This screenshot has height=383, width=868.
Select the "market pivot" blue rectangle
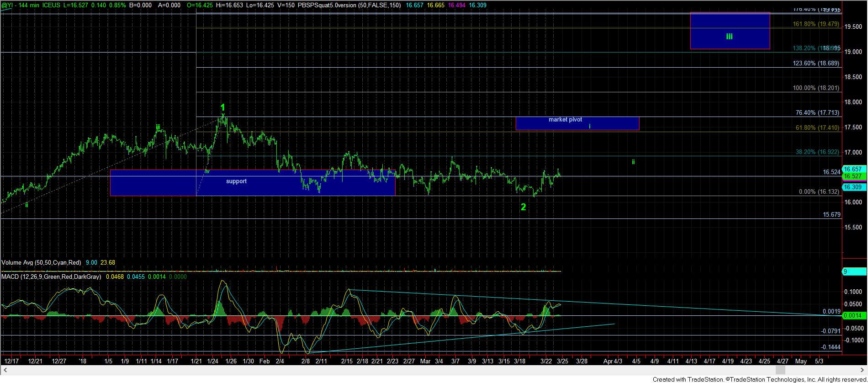577,123
